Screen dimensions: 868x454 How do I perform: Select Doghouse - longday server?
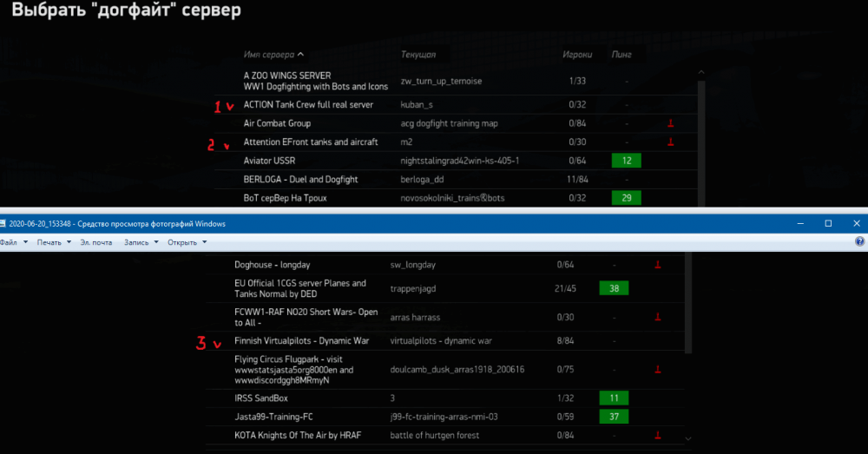pyautogui.click(x=445, y=265)
